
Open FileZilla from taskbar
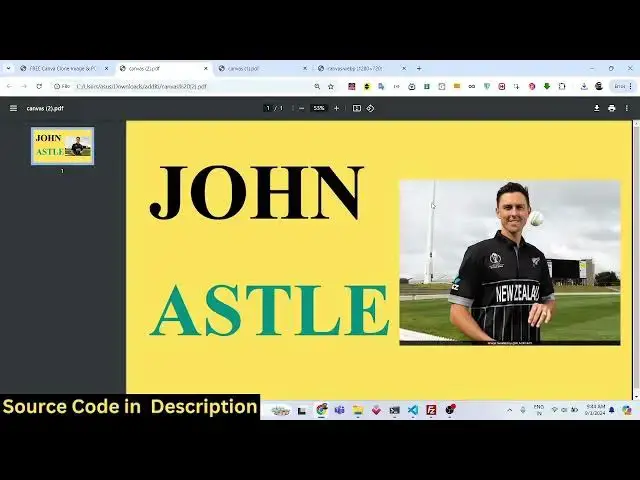[431, 410]
